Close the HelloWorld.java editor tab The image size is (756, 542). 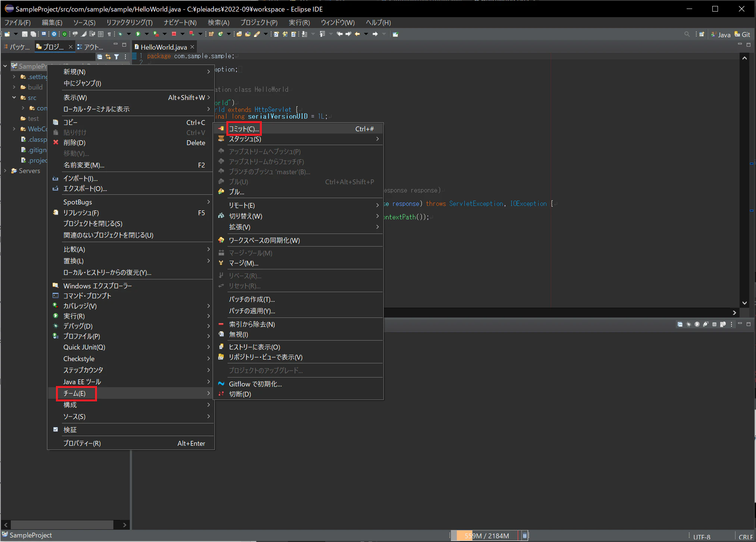click(192, 47)
